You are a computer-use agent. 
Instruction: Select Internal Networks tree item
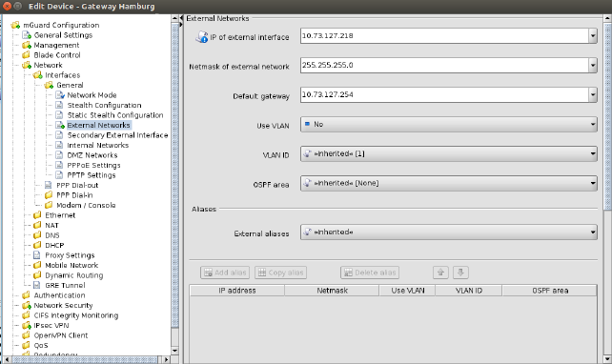pos(97,145)
